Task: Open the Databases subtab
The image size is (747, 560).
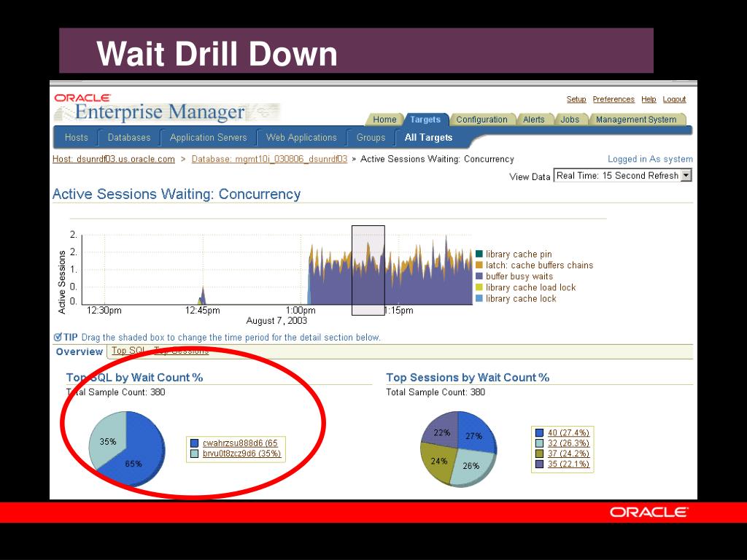Action: 129,138
